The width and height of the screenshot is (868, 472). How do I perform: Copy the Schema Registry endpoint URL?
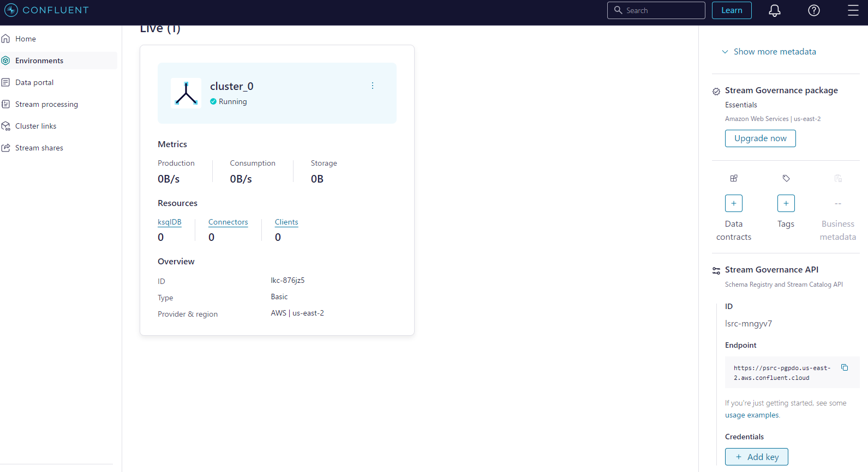pyautogui.click(x=845, y=367)
